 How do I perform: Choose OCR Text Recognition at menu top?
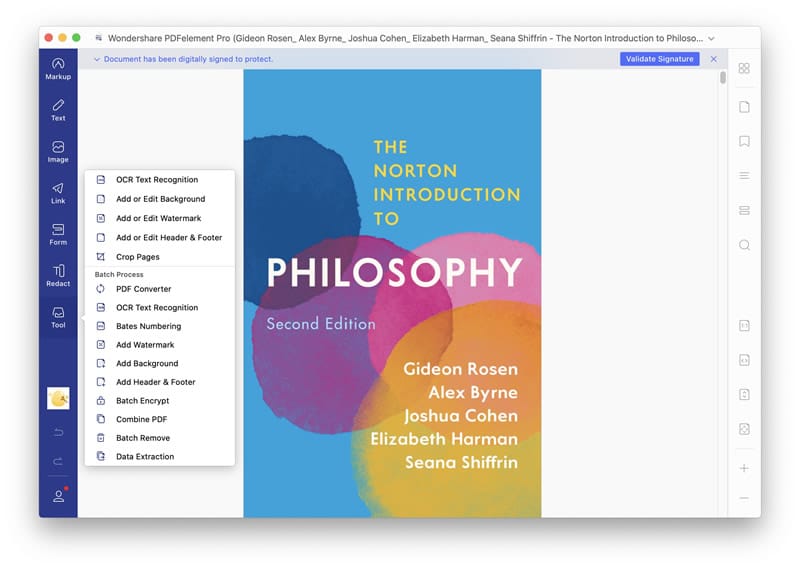(160, 180)
